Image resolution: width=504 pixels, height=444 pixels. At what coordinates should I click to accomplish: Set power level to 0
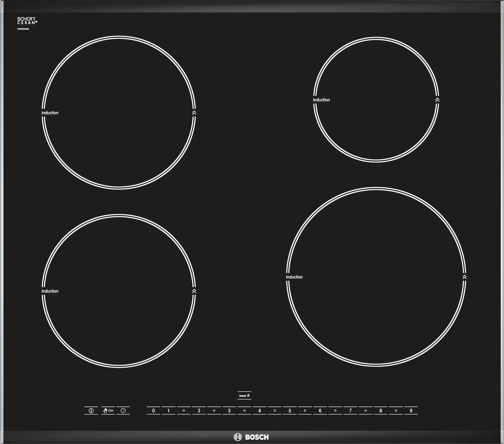click(153, 411)
